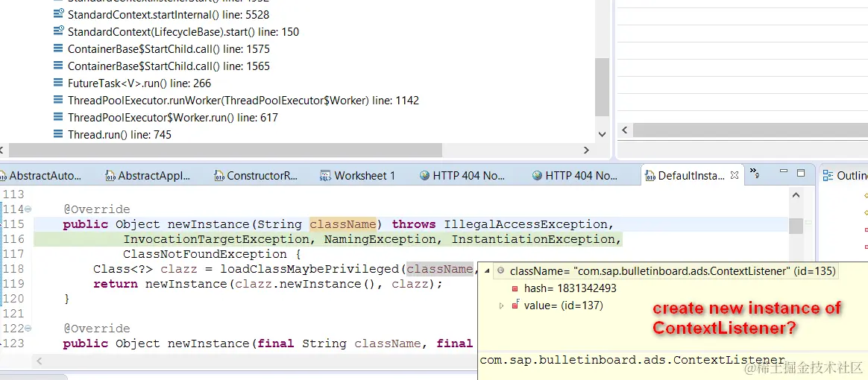The image size is (868, 380).
Task: Click InstantiationException on line 116
Action: click(x=533, y=239)
